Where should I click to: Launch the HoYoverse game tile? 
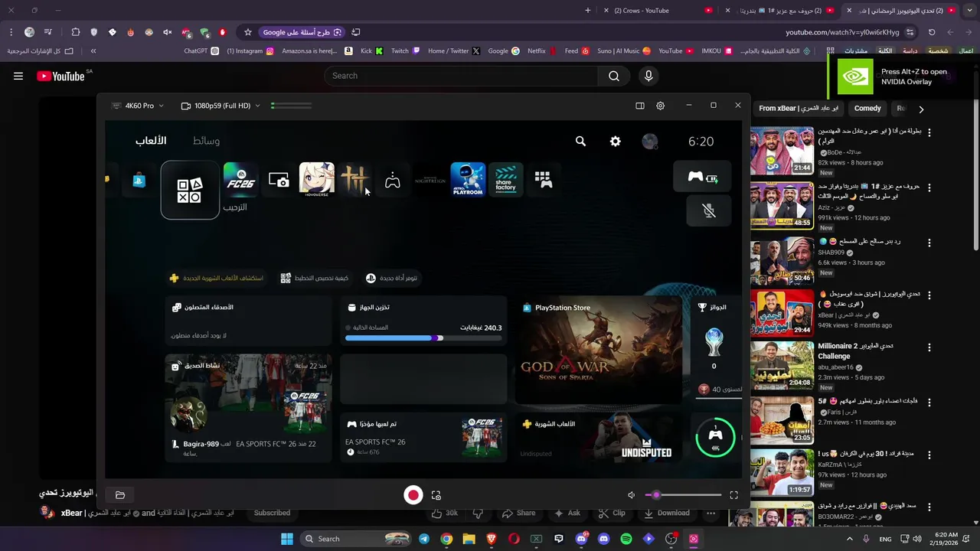(x=316, y=180)
